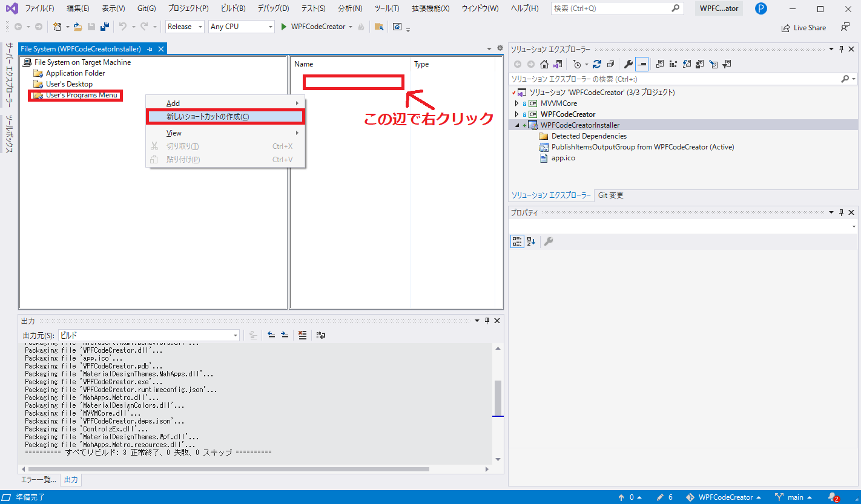Image resolution: width=861 pixels, height=504 pixels.
Task: Open the View submenu in context menu
Action: (x=225, y=133)
